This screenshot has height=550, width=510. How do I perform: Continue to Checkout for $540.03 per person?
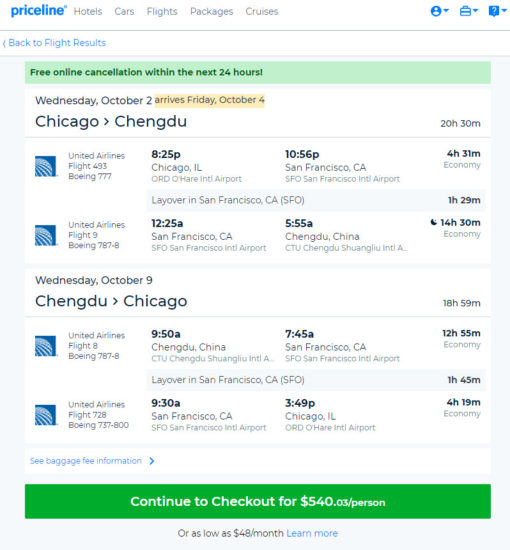coord(258,501)
